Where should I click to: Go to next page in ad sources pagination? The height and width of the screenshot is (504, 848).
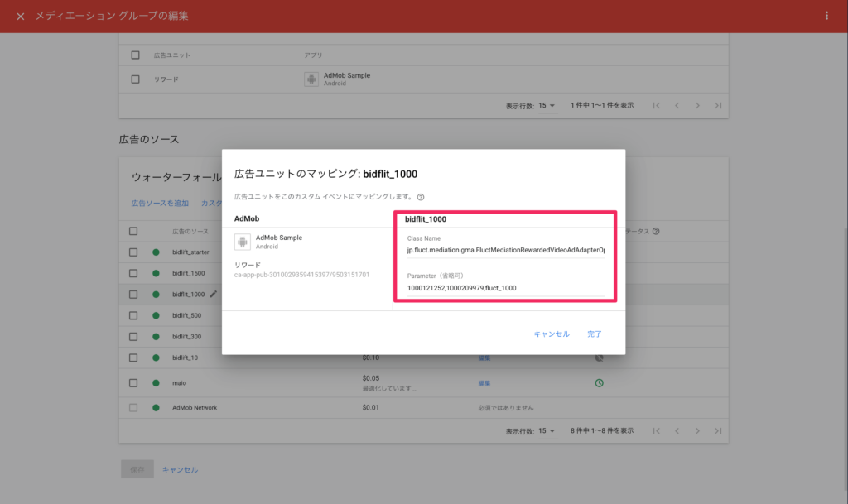[697, 431]
